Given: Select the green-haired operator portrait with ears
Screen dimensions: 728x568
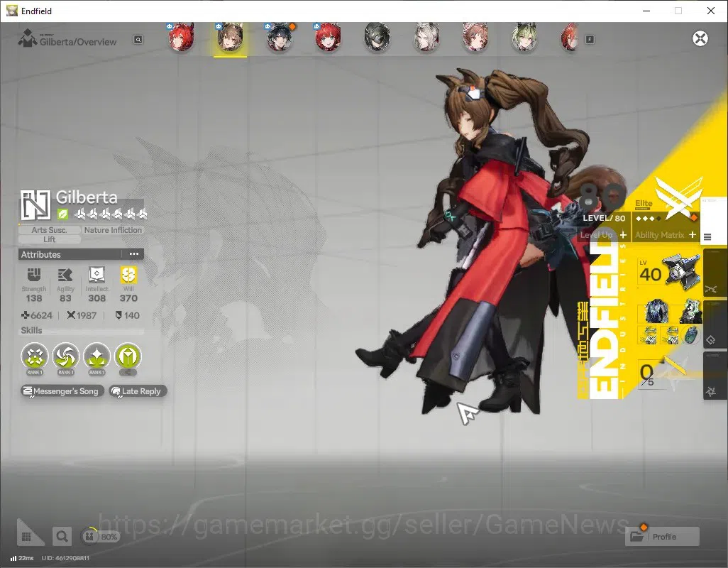Looking at the screenshot, I should pos(524,38).
